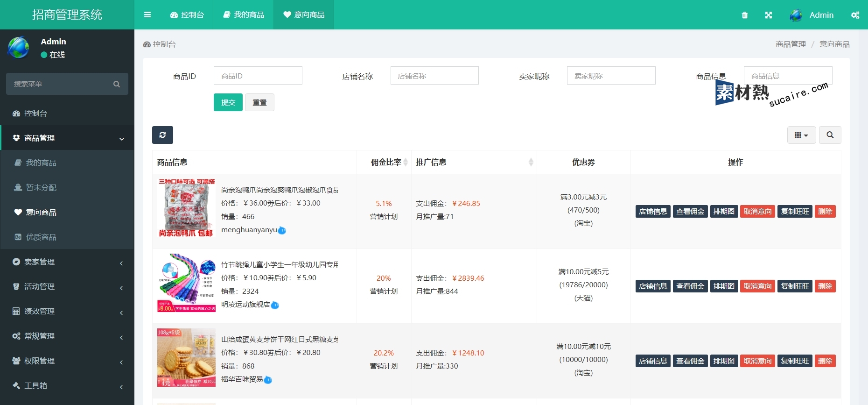
Task: Click coupon text 满10.00元减10元
Action: 583,347
